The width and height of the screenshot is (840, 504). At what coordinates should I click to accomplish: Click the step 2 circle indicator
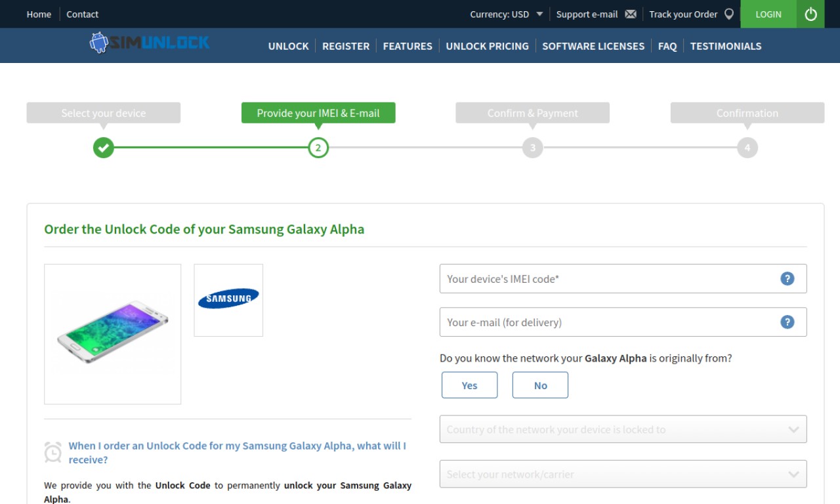pos(318,148)
